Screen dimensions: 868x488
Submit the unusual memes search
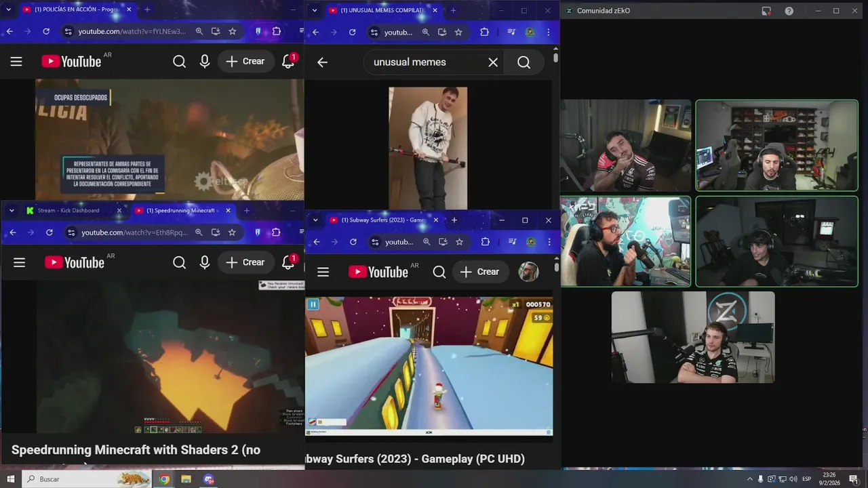pyautogui.click(x=524, y=62)
